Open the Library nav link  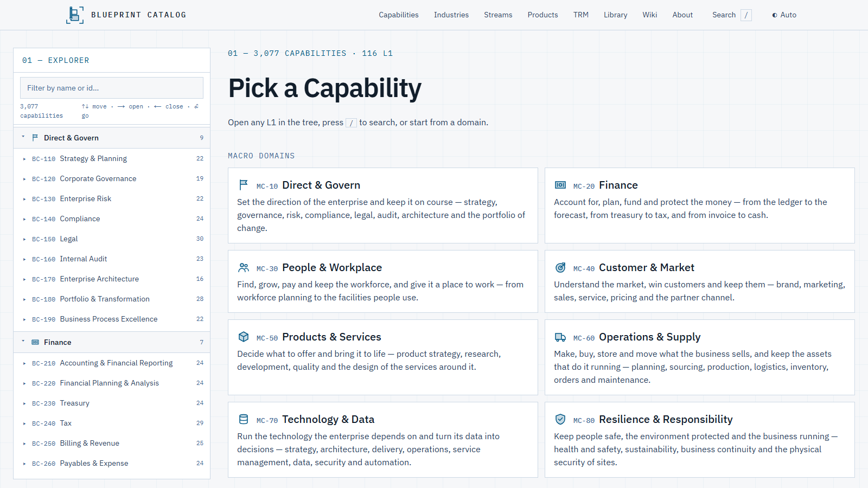tap(616, 15)
